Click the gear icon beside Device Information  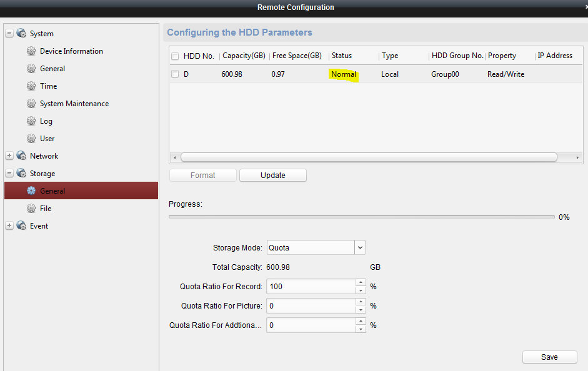click(x=31, y=51)
